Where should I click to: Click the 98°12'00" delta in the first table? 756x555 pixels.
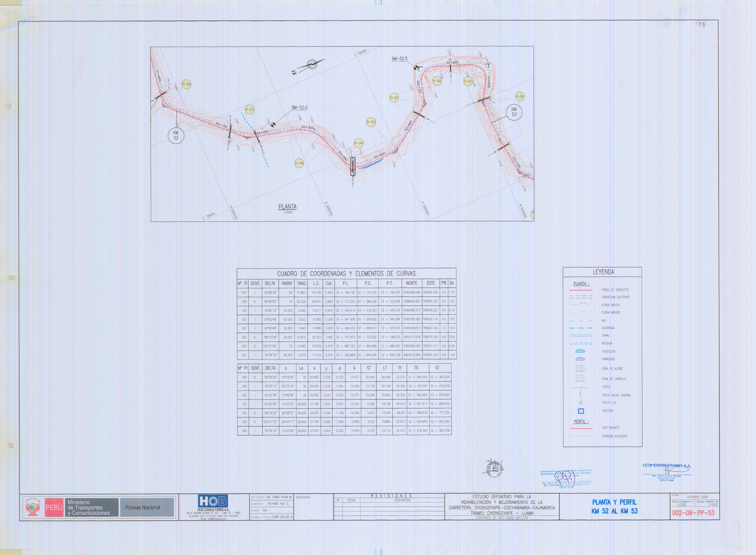pyautogui.click(x=270, y=337)
